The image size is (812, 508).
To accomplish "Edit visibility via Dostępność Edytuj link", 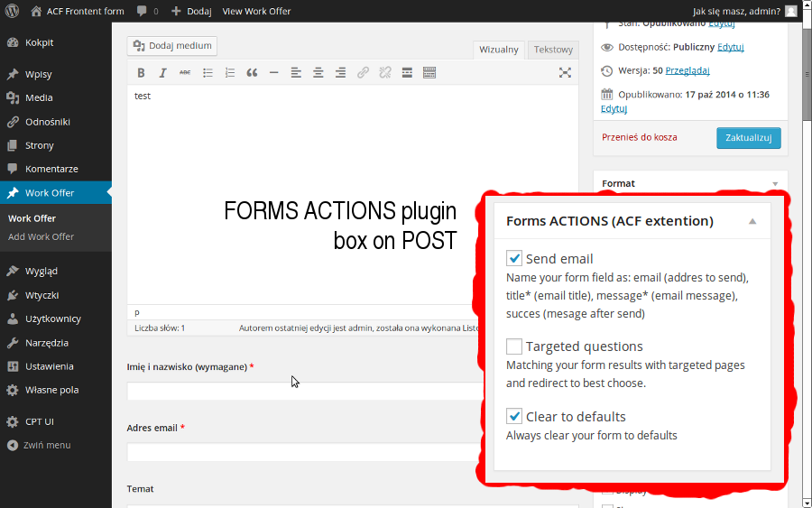I will (x=730, y=47).
